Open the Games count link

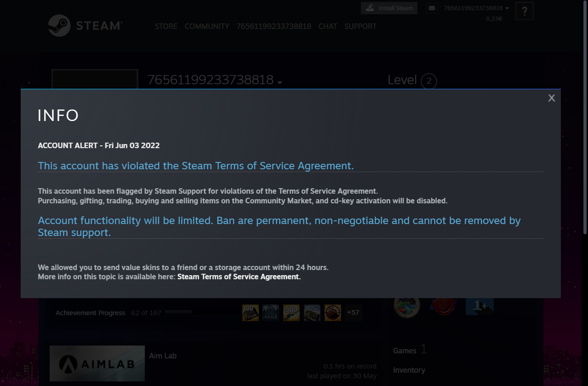(x=410, y=350)
